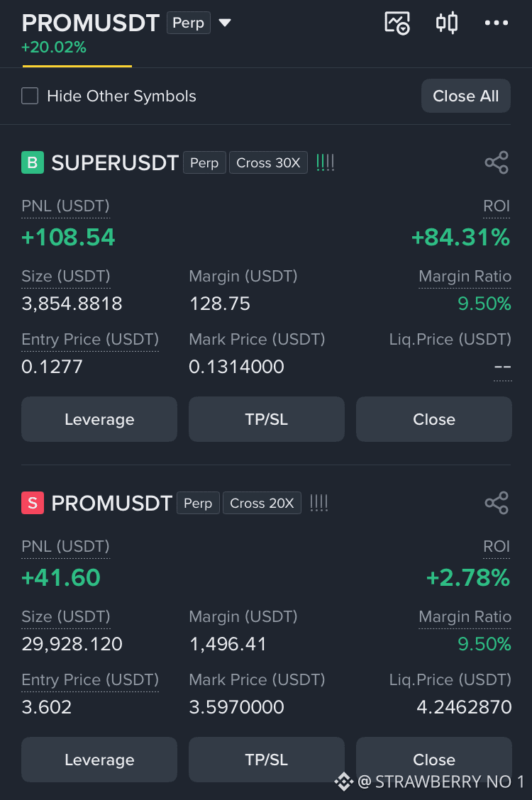
Task: Adjust Leverage for PROMUSDT position
Action: click(x=99, y=760)
